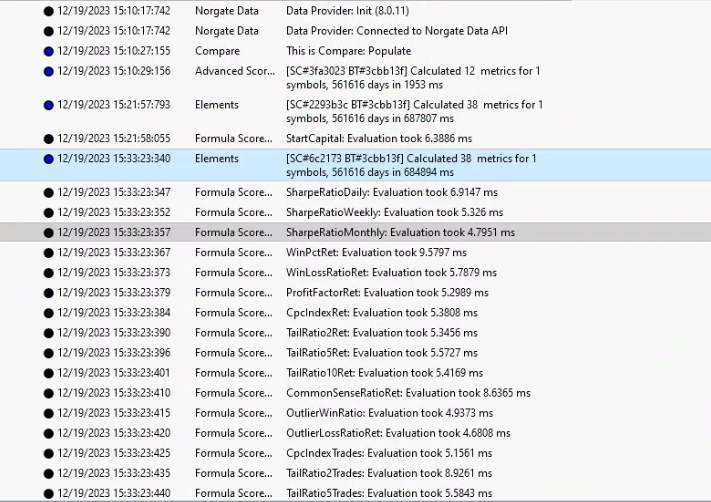Click the blue dot on the 15:21:57:793 Elements row

49,105
